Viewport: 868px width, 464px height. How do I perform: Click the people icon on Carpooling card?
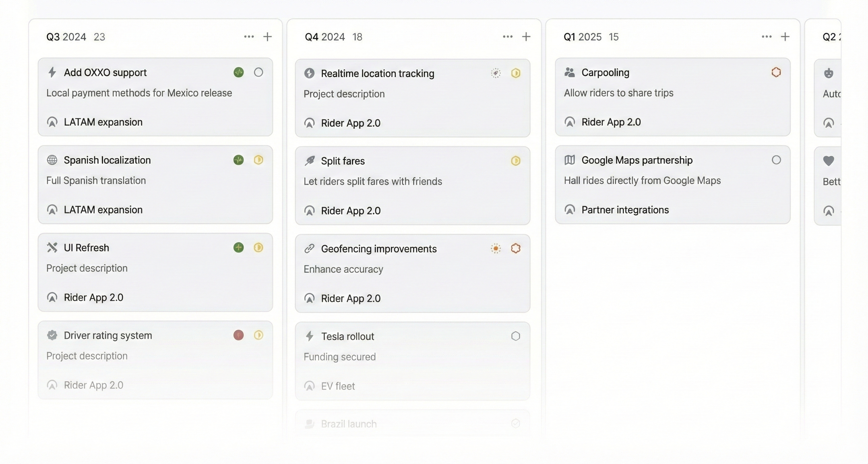(x=570, y=72)
